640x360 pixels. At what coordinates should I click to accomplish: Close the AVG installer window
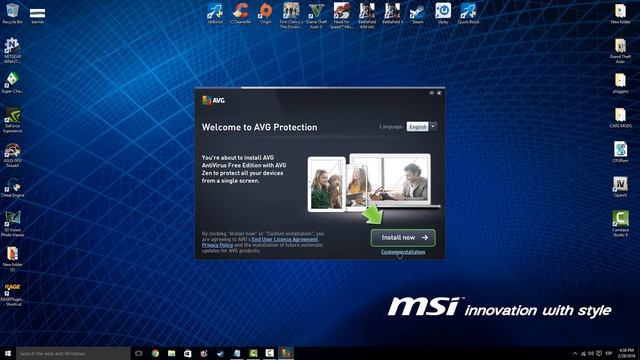coord(439,93)
